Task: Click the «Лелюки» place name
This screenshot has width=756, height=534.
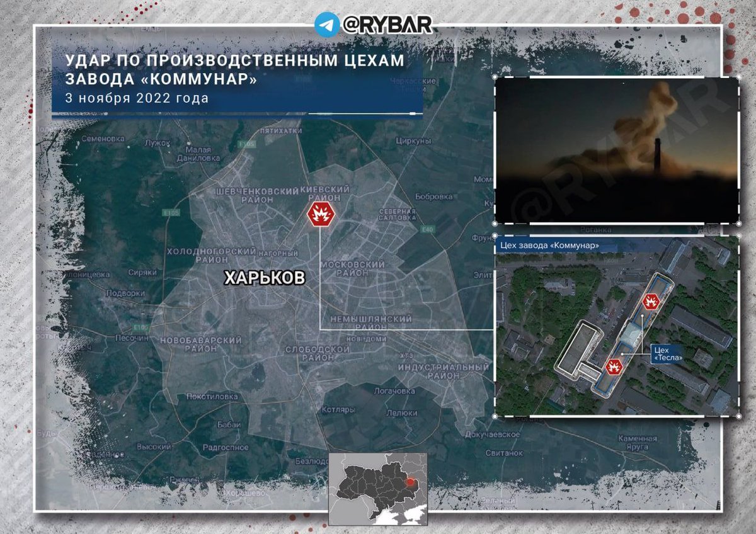Action: tap(401, 413)
